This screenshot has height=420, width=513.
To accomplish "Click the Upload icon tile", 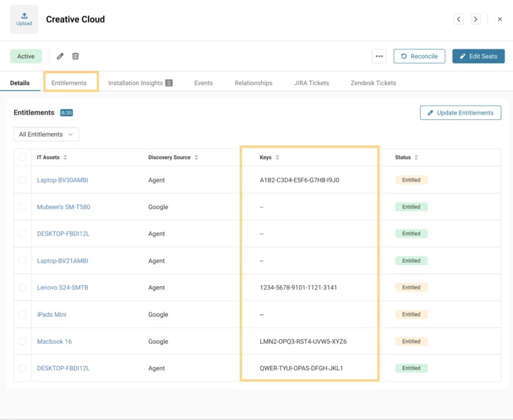I will coord(24,20).
